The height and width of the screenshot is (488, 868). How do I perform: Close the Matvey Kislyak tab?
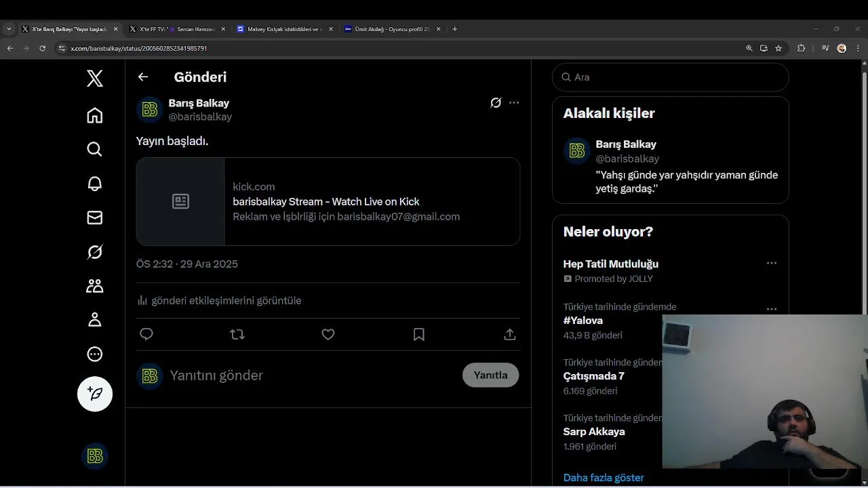331,29
